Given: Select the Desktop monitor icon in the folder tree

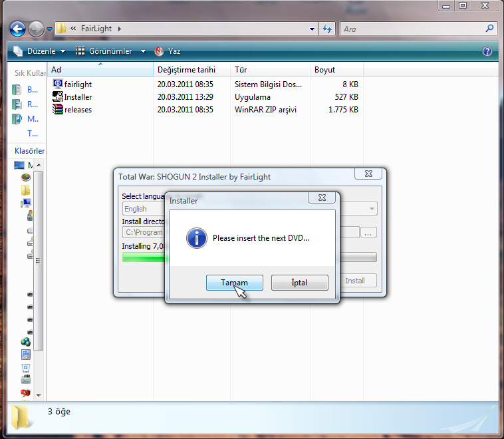Looking at the screenshot, I should click(19, 166).
